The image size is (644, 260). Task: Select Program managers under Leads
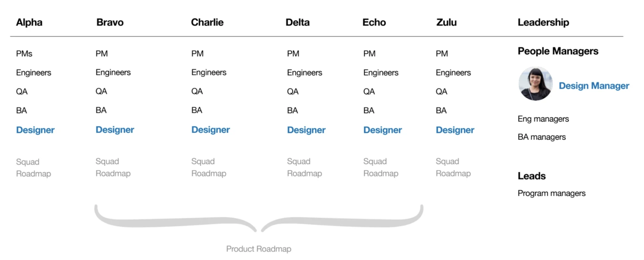point(552,193)
